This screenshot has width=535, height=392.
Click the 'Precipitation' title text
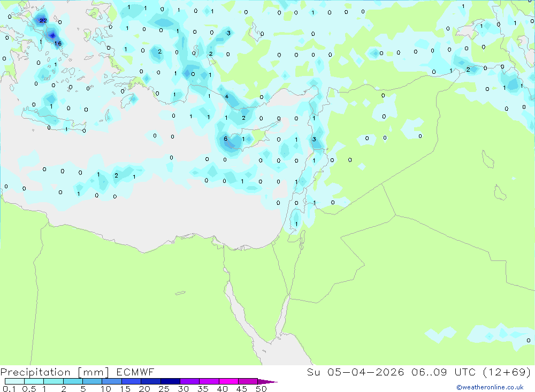click(x=35, y=372)
